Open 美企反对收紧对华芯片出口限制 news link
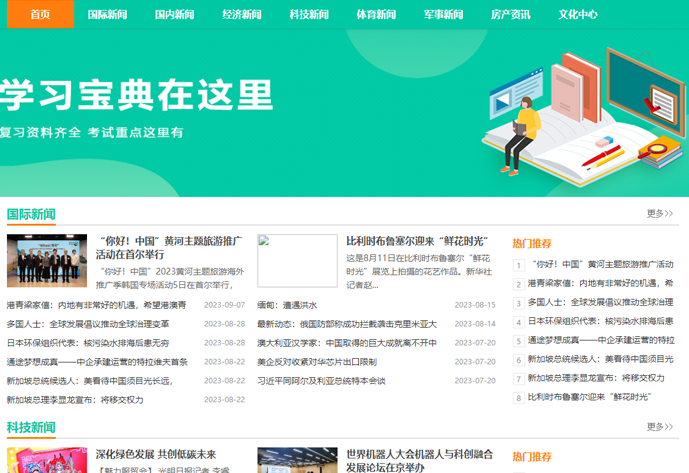The image size is (689, 473). 316,362
